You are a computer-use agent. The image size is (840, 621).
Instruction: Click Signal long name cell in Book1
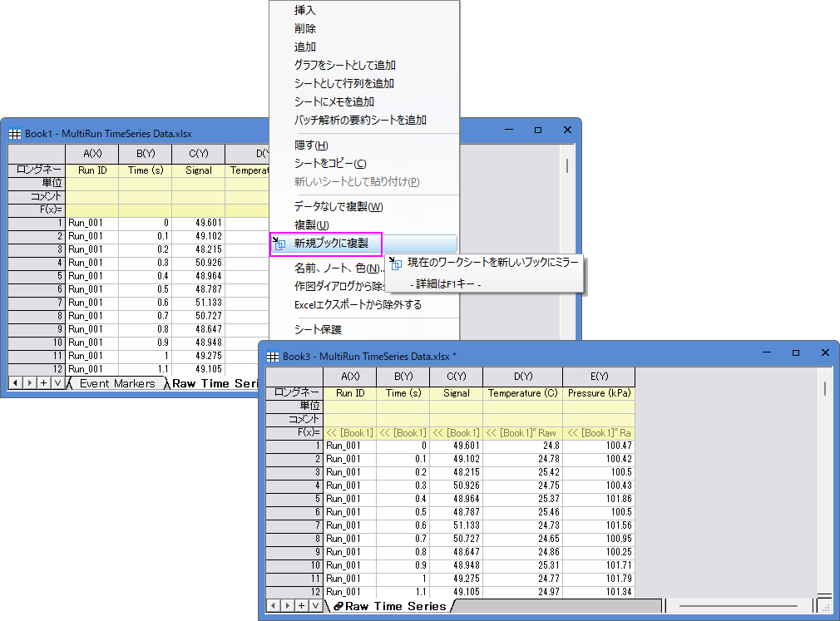pos(198,170)
